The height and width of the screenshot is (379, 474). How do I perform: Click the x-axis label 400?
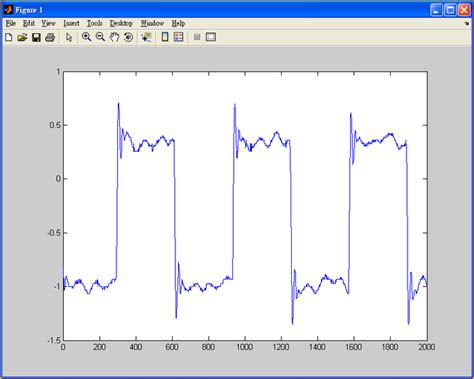coord(136,347)
